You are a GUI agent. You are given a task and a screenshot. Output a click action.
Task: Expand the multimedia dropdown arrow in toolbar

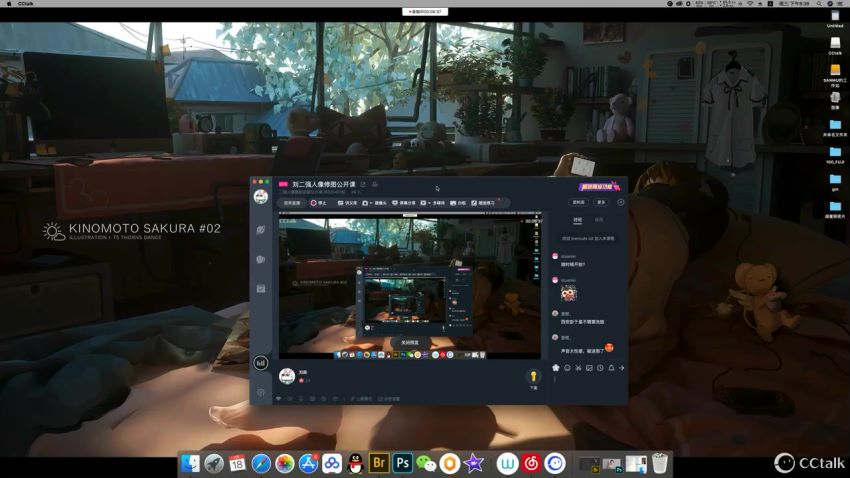click(429, 203)
